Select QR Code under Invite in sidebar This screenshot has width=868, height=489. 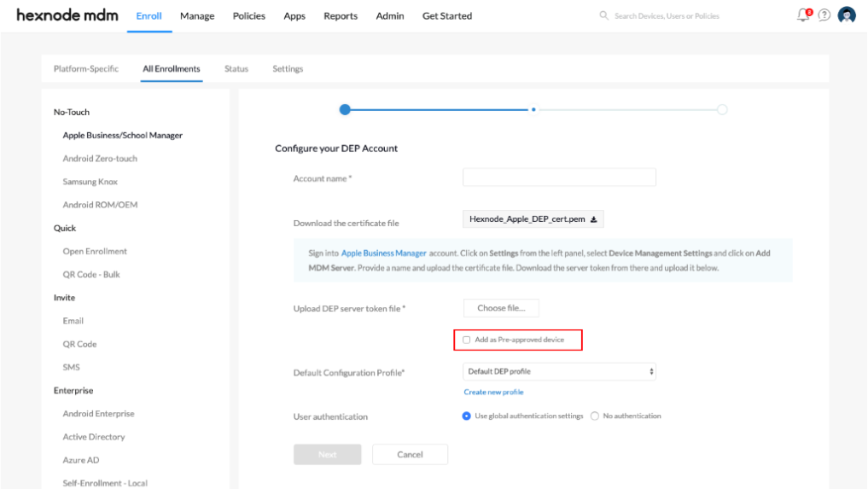79,345
